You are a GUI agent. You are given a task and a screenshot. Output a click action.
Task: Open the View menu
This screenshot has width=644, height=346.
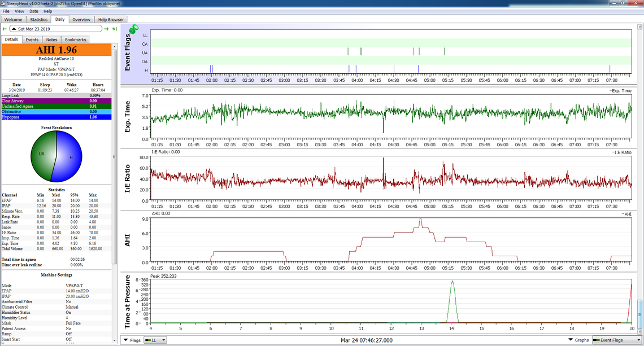click(19, 11)
